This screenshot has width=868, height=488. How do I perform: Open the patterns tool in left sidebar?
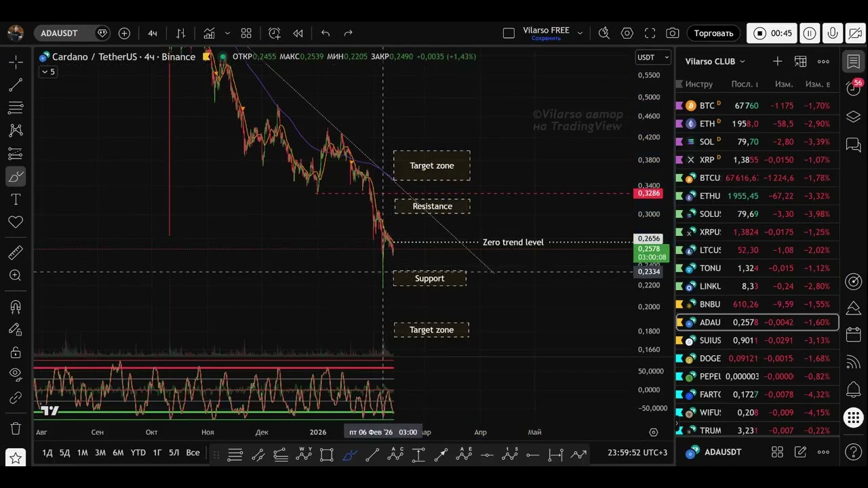(16, 130)
